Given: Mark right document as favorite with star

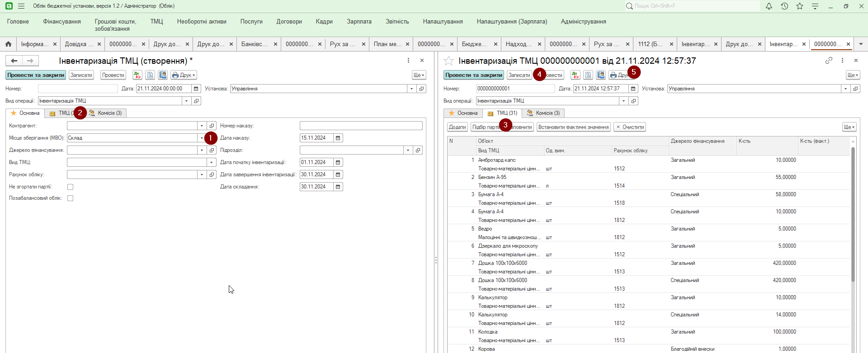Looking at the screenshot, I should click(448, 61).
